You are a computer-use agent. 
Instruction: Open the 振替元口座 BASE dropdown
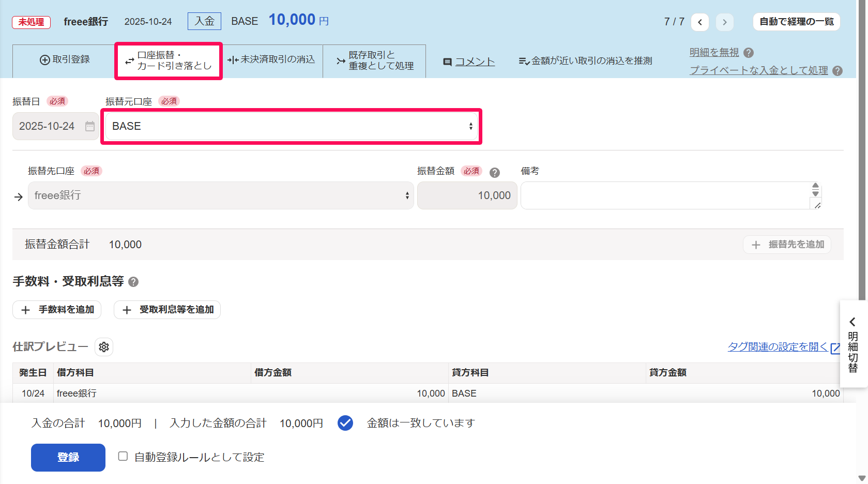pos(291,126)
